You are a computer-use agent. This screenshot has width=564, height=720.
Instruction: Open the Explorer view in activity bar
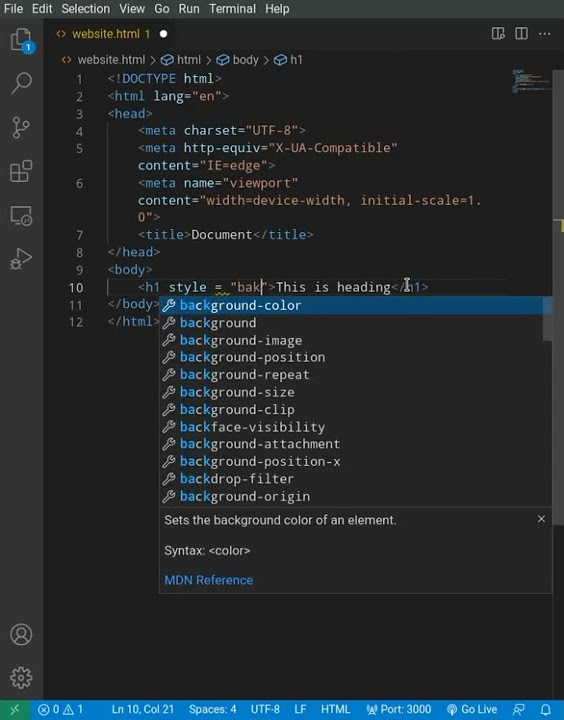pyautogui.click(x=22, y=39)
